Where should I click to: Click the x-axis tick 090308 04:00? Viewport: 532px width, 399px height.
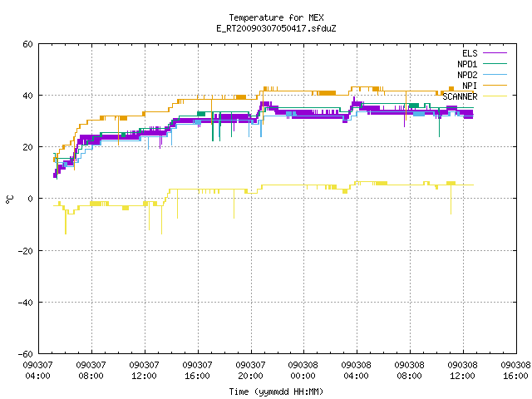coord(357,371)
